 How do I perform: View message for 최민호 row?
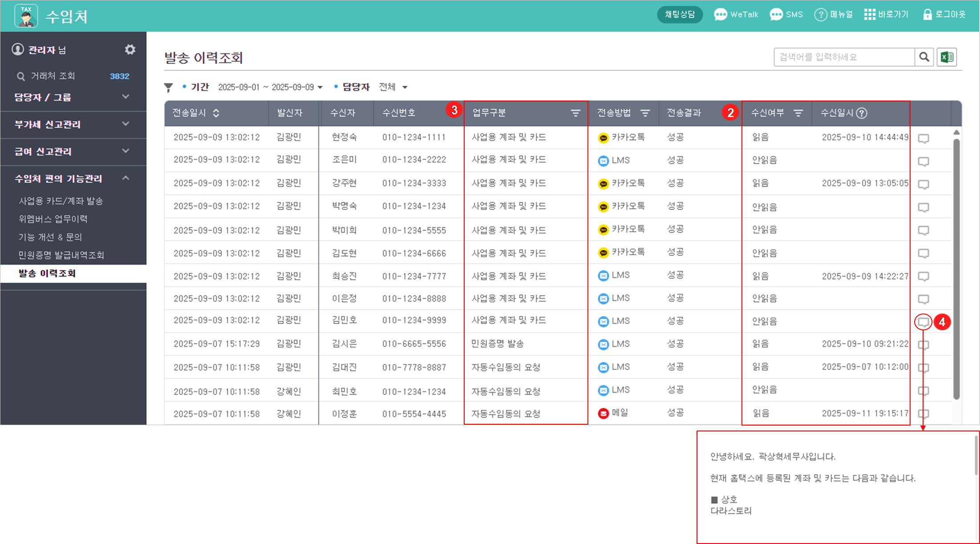click(x=923, y=391)
